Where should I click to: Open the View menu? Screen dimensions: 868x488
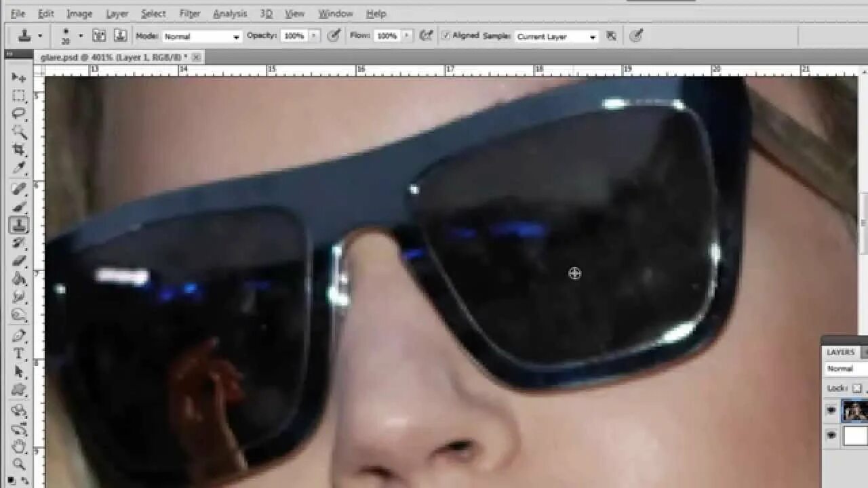pos(295,14)
